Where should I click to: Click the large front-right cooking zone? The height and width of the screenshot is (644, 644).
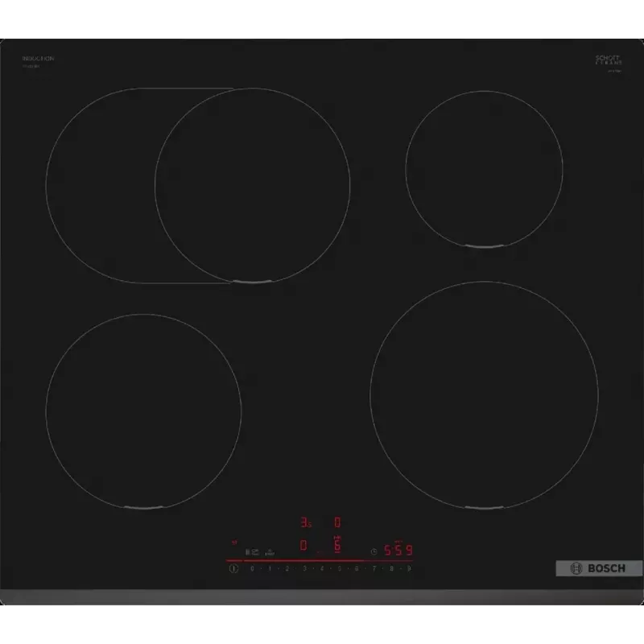484,395
